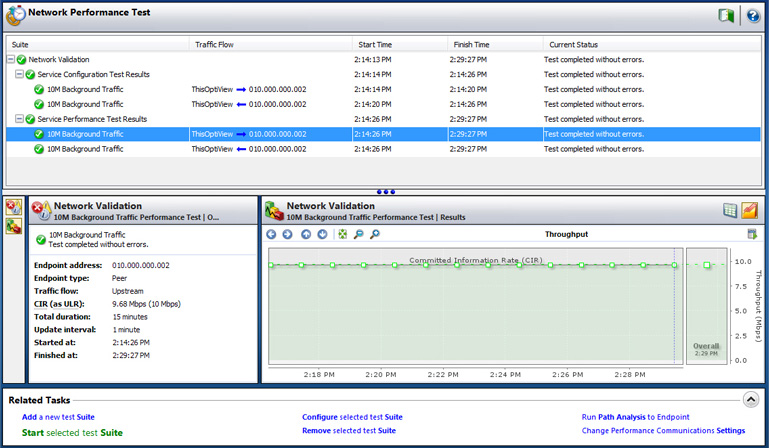The image size is (769, 448).
Task: Open the results chart sidebar icon
Action: (13, 227)
